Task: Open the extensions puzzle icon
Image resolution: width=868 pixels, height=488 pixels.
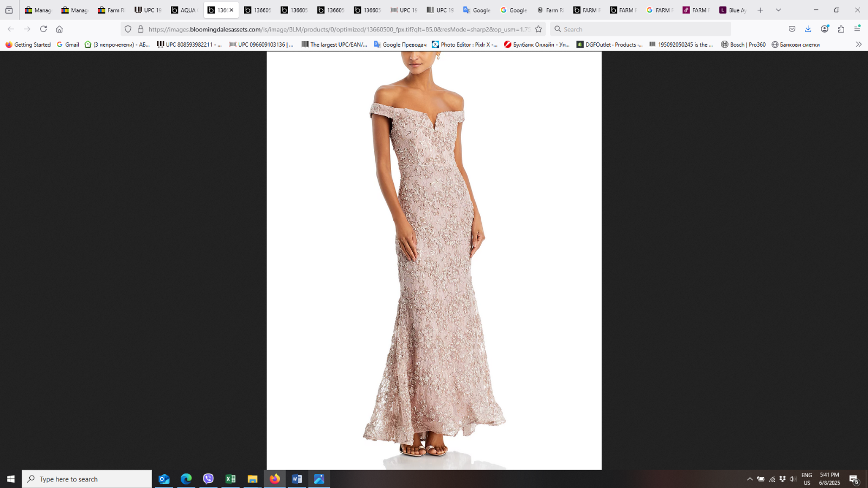Action: [x=841, y=29]
